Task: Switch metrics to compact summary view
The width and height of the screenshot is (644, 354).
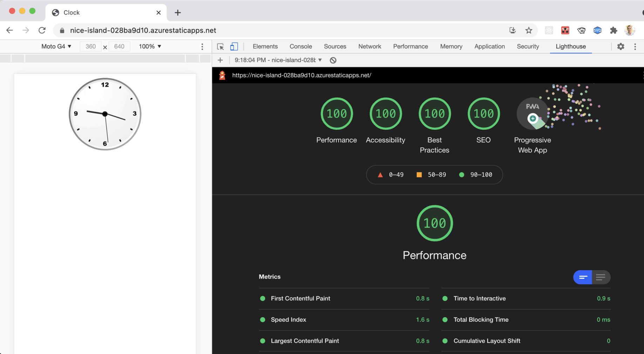Action: point(583,277)
